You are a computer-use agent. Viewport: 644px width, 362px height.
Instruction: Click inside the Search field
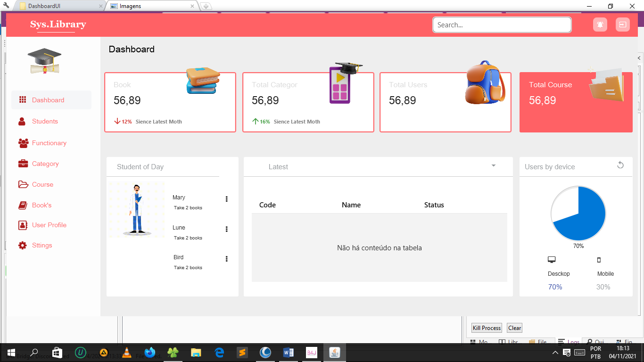click(x=502, y=25)
